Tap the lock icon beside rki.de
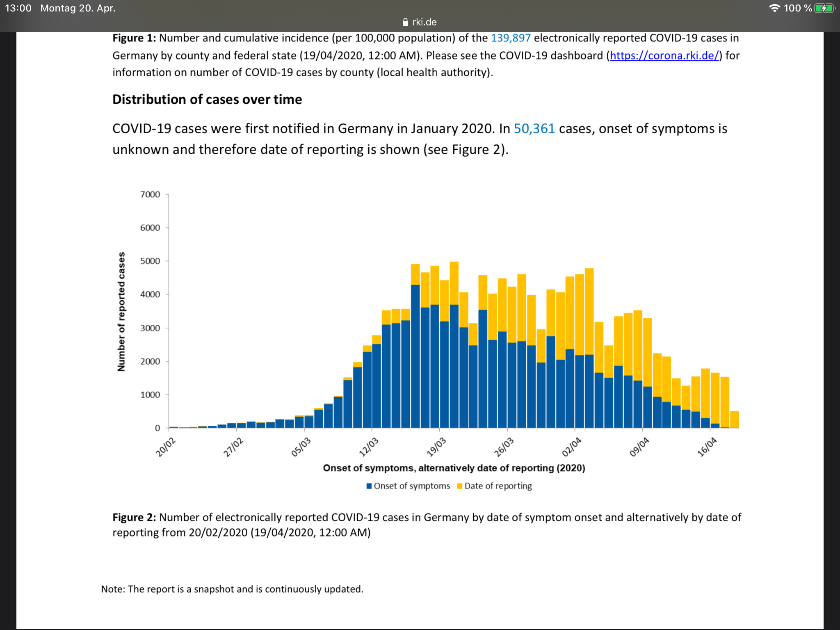The image size is (840, 630). tap(405, 22)
